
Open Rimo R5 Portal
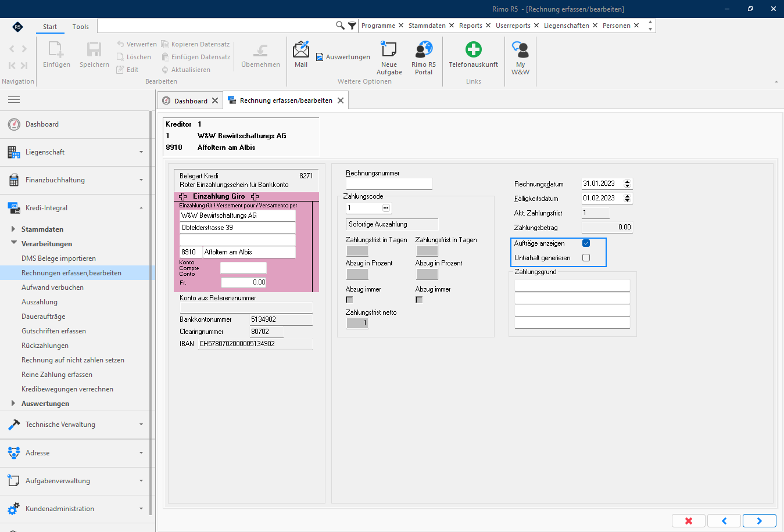pos(424,58)
